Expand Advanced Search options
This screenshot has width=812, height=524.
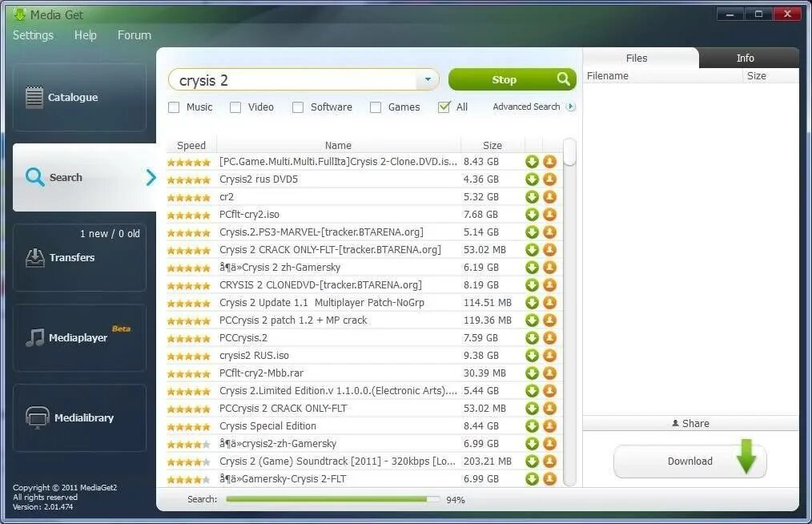tap(533, 107)
